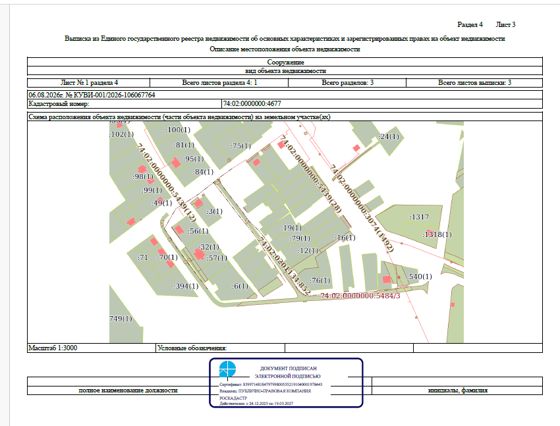Click parcel label '394(1)' on map
The image size is (560, 426).
[x=187, y=286]
